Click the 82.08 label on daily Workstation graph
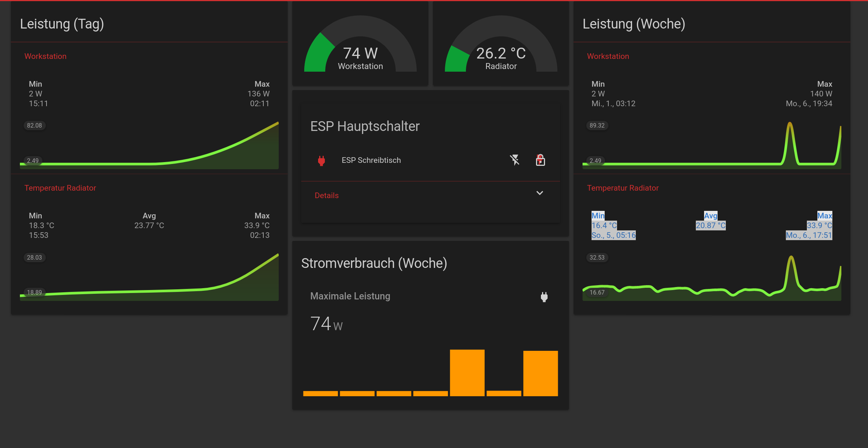Screen dimensions: 868x448 point(35,125)
